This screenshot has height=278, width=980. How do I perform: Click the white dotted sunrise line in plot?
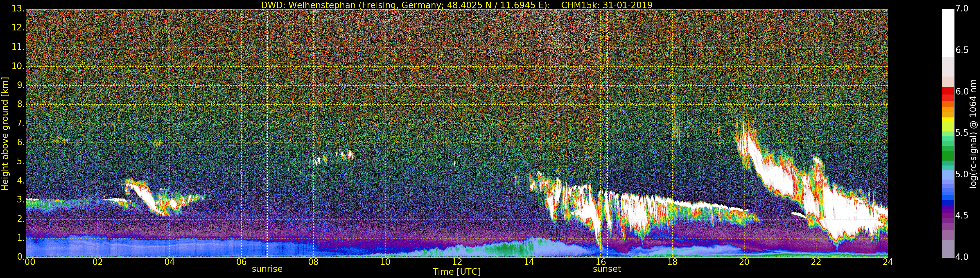268,133
